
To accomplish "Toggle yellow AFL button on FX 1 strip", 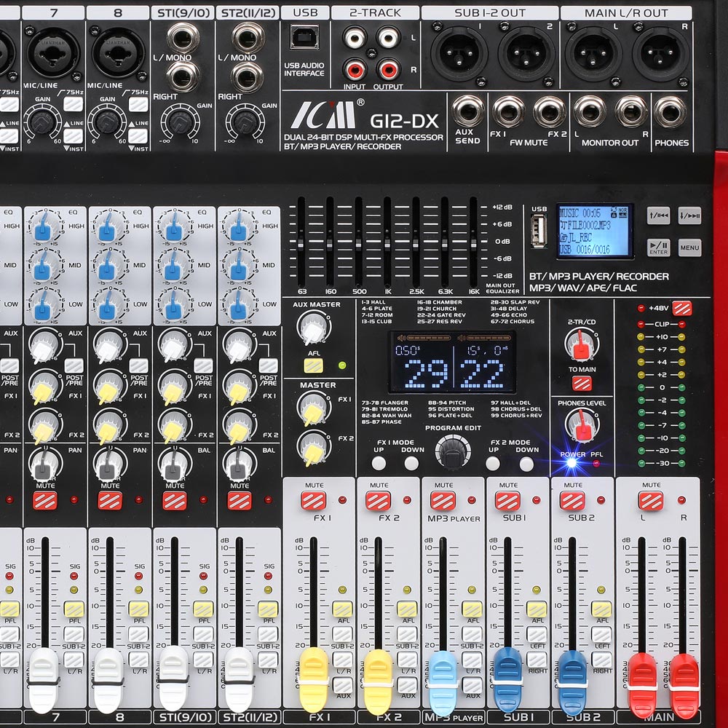I will point(342,609).
